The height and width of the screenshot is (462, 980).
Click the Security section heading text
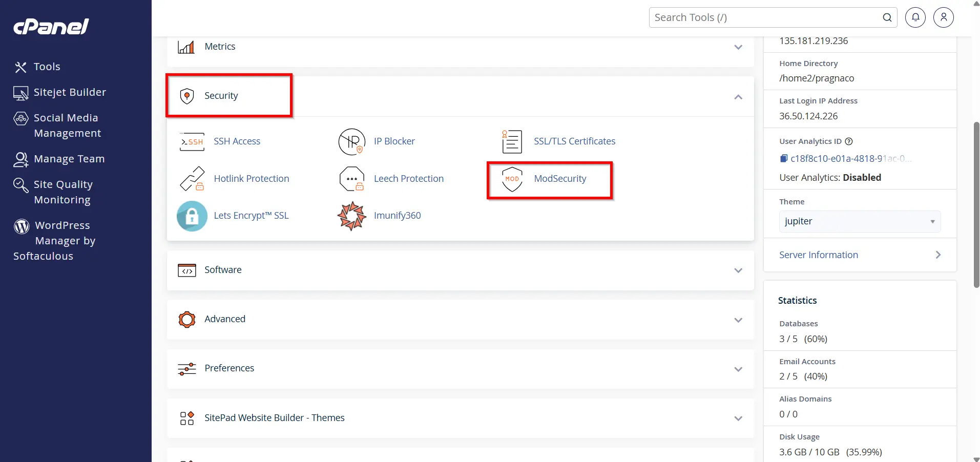pyautogui.click(x=221, y=96)
